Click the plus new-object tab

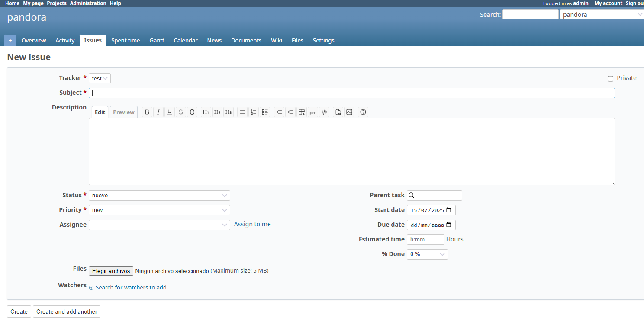[10, 40]
